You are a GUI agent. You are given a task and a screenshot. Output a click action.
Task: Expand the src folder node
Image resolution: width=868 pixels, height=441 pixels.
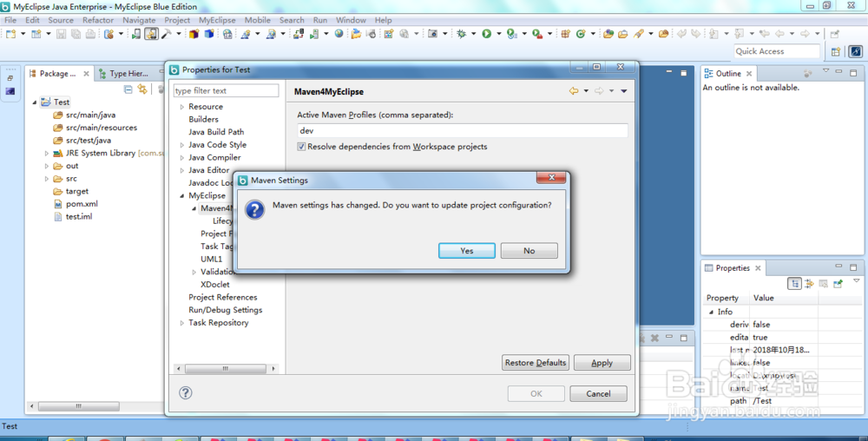pyautogui.click(x=47, y=179)
